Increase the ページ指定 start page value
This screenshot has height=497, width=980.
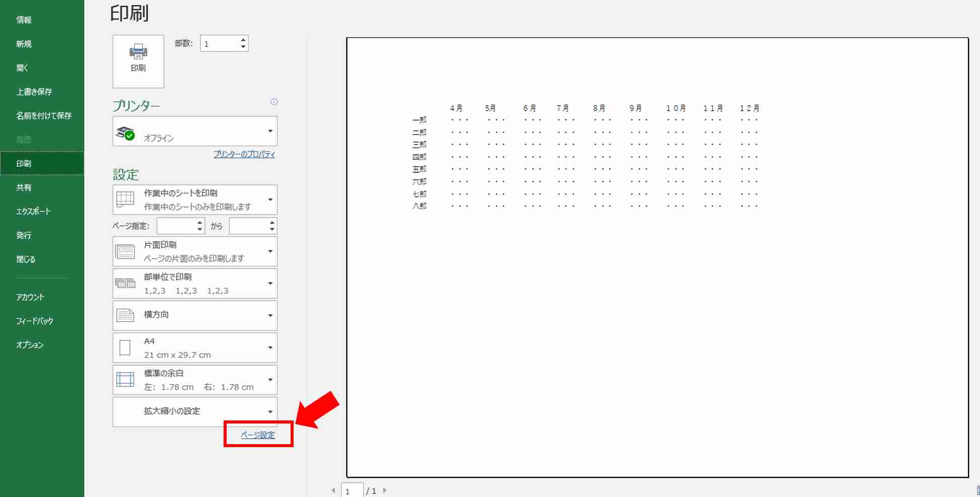click(200, 222)
